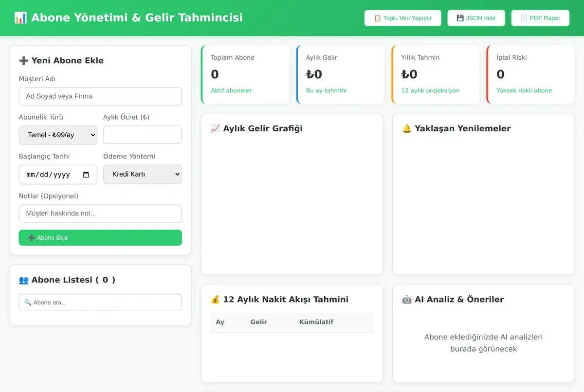Click the Aylık Gelir stat card

pyautogui.click(x=340, y=74)
